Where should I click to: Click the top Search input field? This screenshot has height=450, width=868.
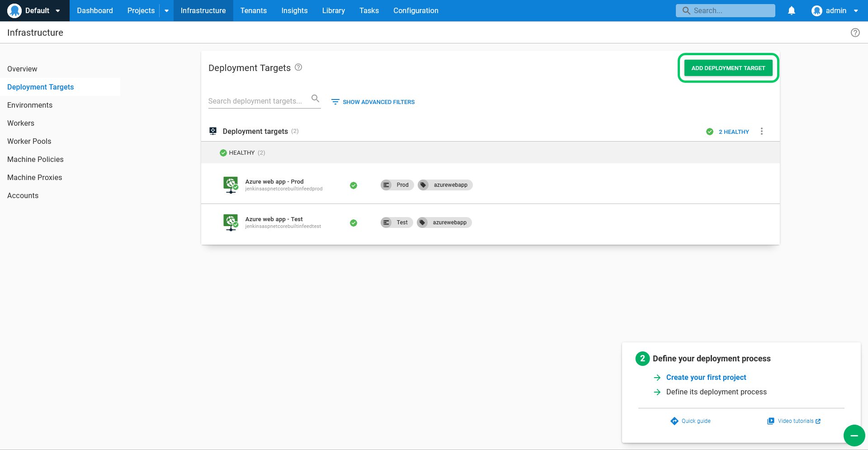coord(726,10)
